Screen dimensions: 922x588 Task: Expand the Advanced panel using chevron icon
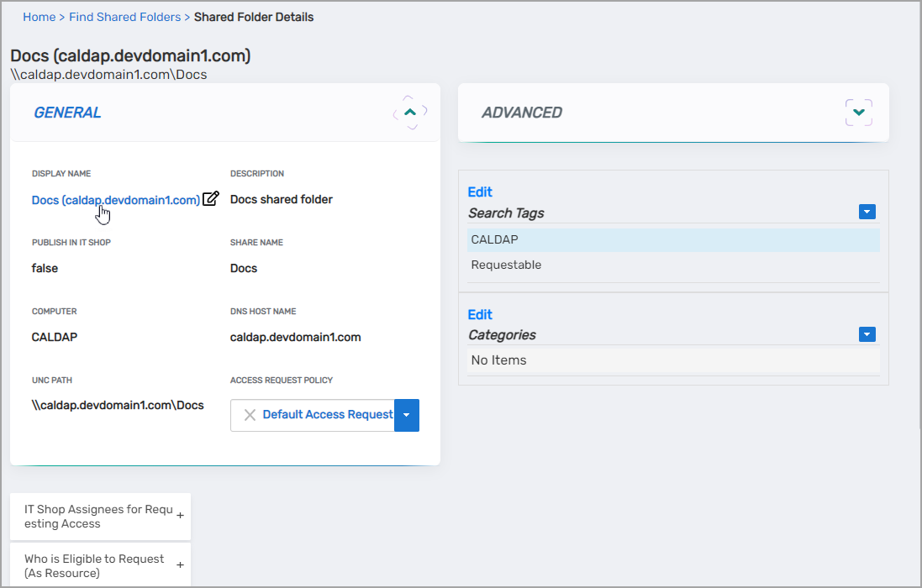[858, 112]
